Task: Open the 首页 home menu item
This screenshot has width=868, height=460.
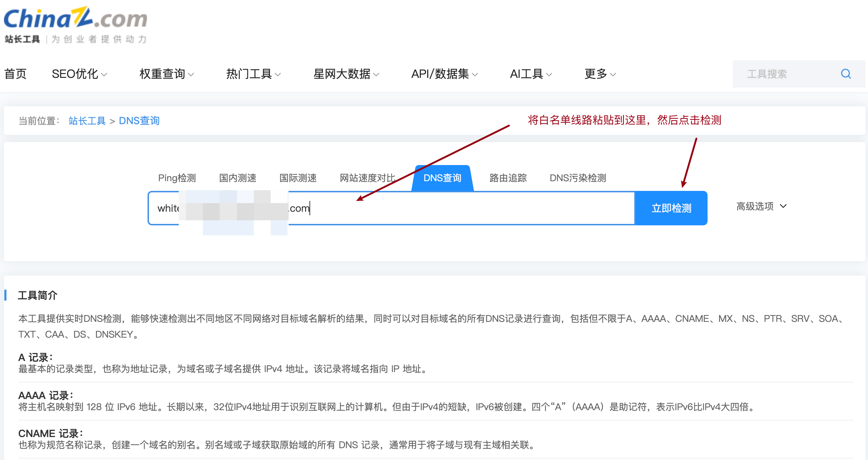Action: (15, 74)
